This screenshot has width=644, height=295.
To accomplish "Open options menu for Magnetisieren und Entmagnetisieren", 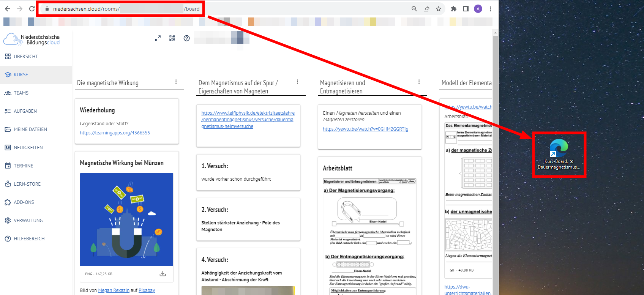I will [x=419, y=82].
